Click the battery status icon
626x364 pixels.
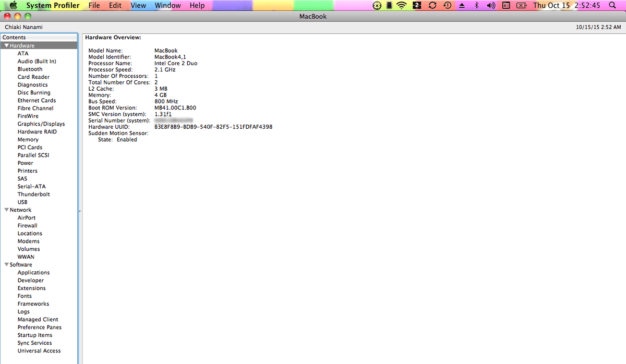point(521,5)
